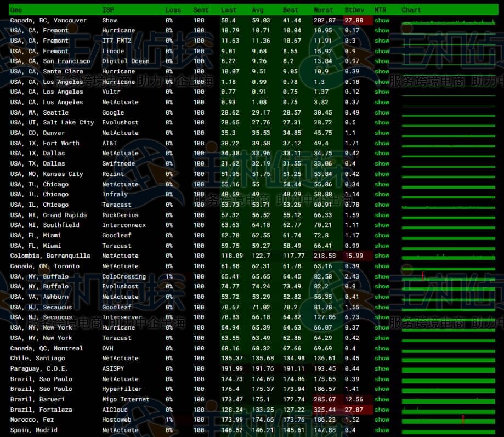Click show link for Paraguay ASISPY
The image size is (504, 437).
(382, 368)
